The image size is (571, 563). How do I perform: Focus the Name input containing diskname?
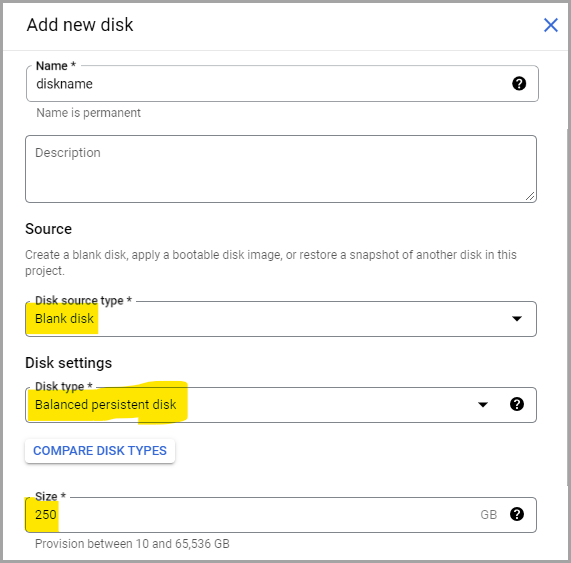282,84
